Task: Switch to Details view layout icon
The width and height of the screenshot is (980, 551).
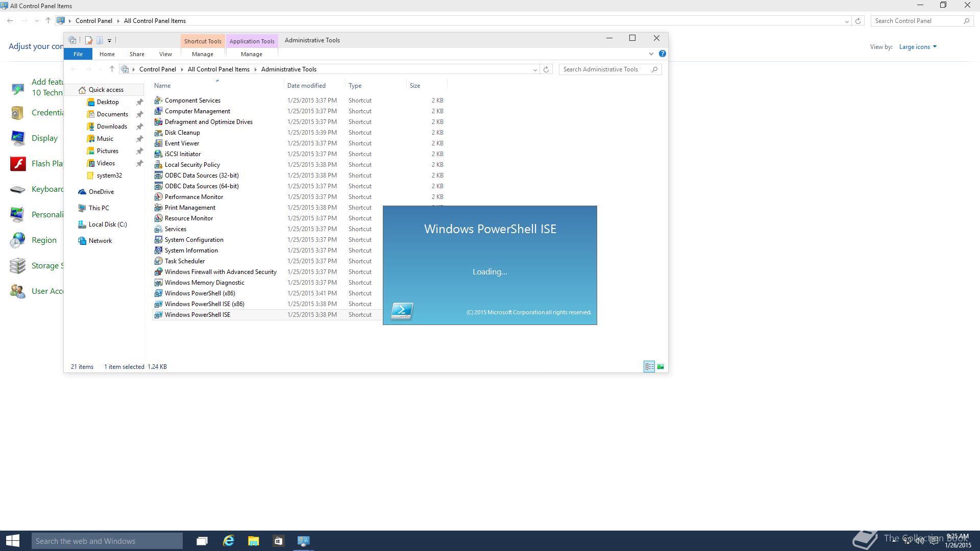Action: coord(649,366)
